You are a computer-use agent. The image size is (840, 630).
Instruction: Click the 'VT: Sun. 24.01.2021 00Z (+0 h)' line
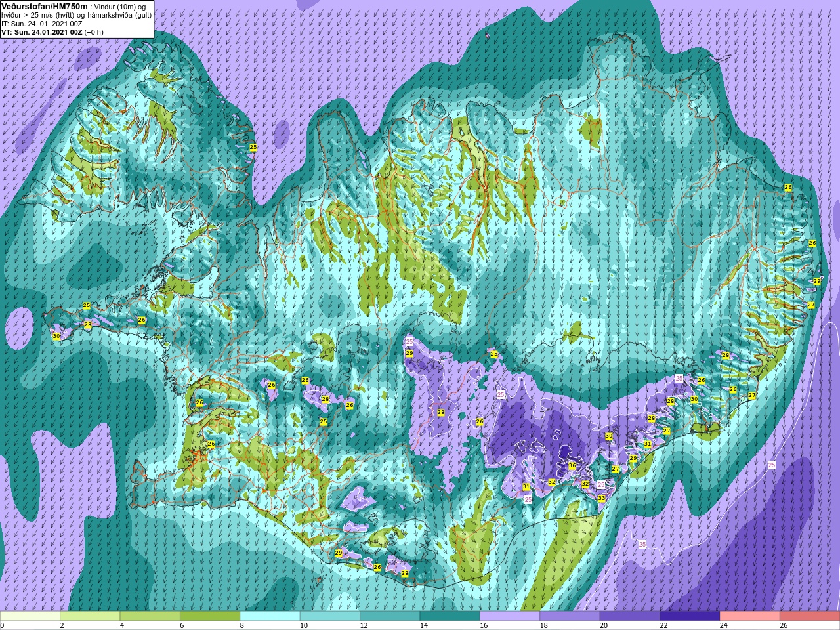[52, 32]
